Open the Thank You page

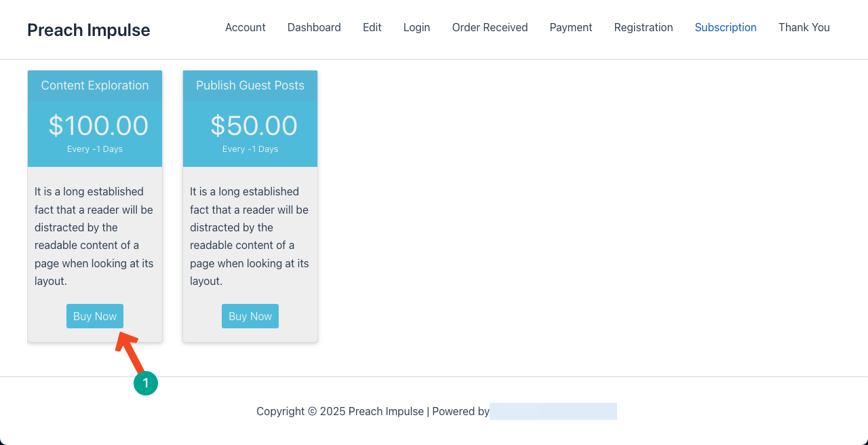pos(804,27)
